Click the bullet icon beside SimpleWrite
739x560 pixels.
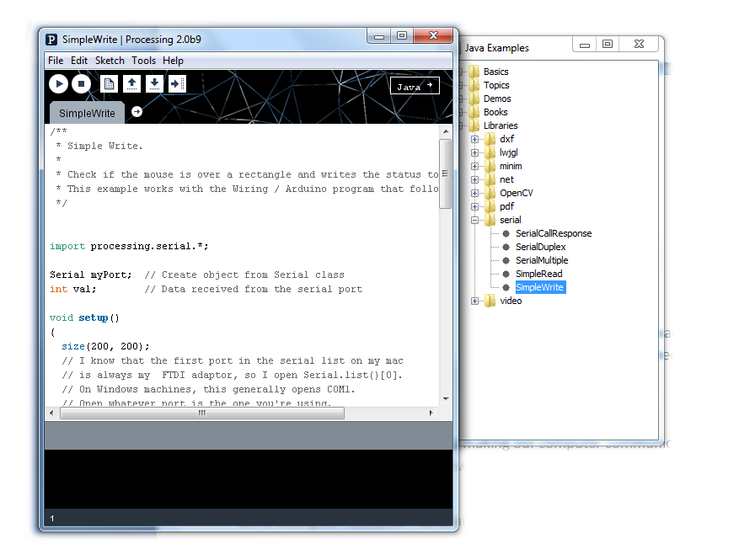(506, 287)
